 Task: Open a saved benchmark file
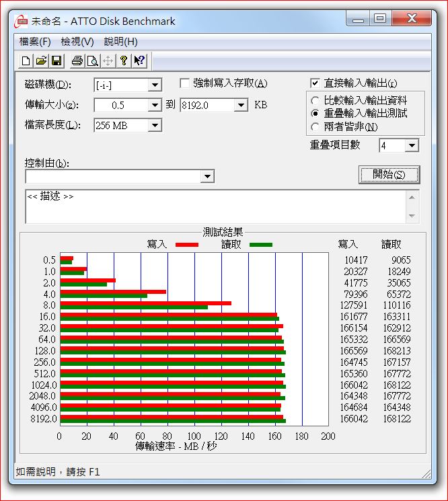[41, 61]
